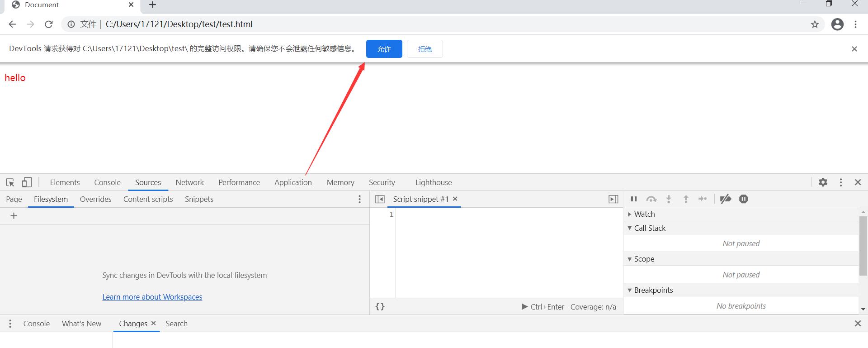
Task: Open the Memory panel tab
Action: pyautogui.click(x=340, y=182)
